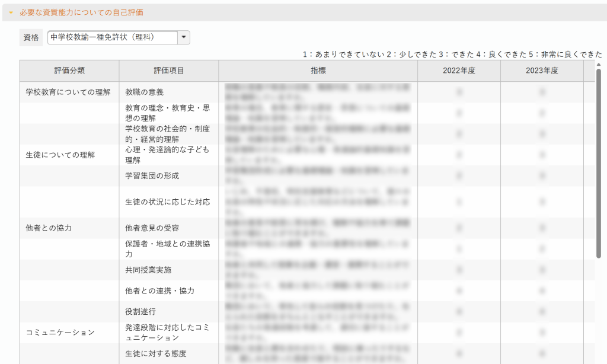This screenshot has height=364, width=607.
Task: Click the scrollbar up arrow
Action: tap(599, 63)
